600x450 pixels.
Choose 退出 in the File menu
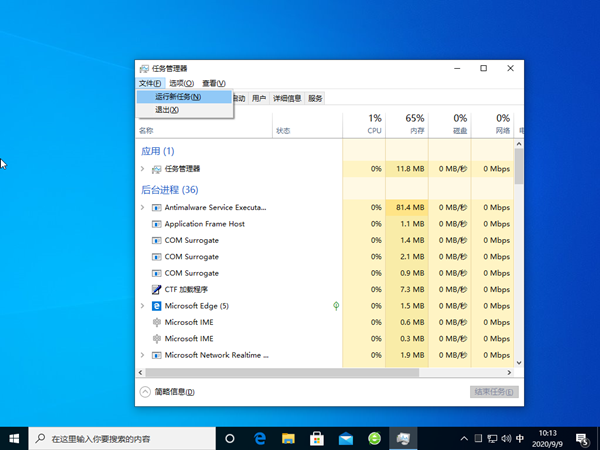[166, 110]
